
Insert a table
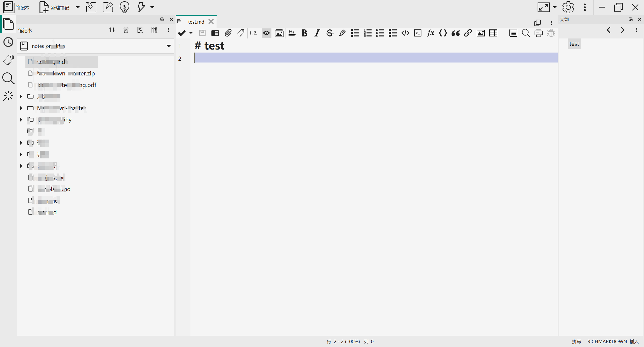click(493, 33)
